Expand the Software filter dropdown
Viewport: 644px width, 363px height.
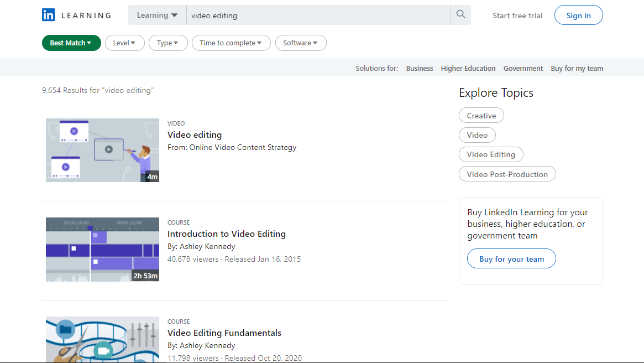(301, 43)
